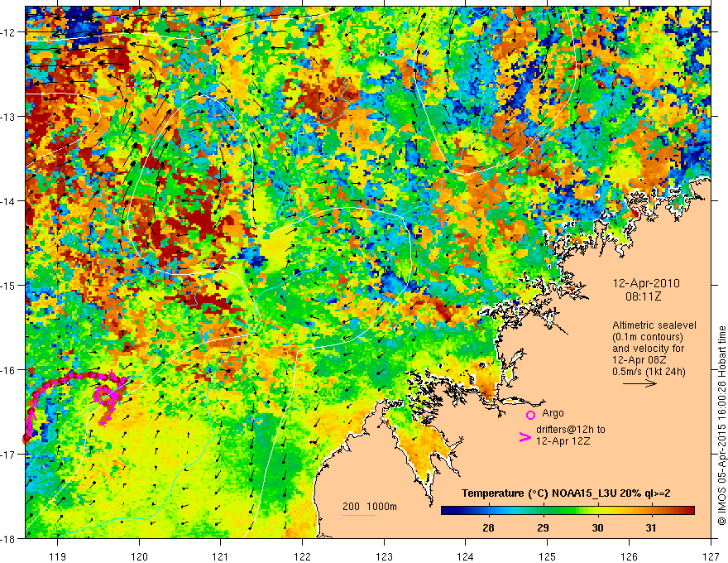The width and height of the screenshot is (728, 563).
Task: Click the colorbar tick label '29'
Action: coord(543,527)
